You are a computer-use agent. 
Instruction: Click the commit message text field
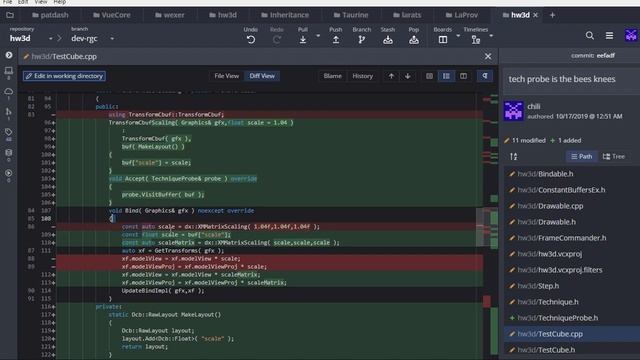(571, 79)
